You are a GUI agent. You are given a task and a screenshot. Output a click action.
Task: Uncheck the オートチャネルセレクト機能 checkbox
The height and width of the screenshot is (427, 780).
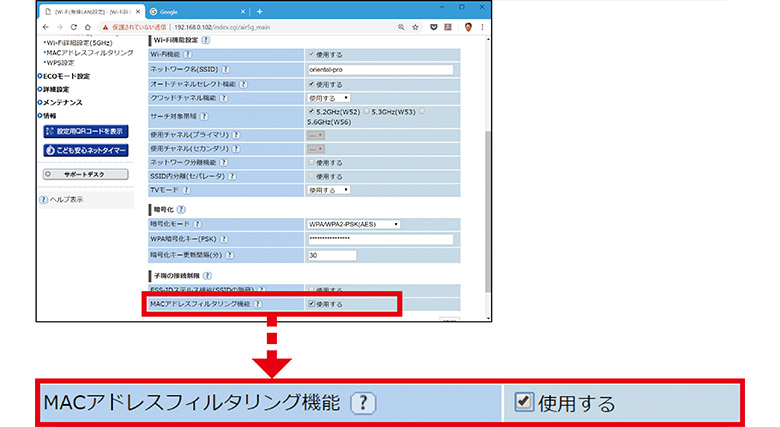tap(312, 85)
